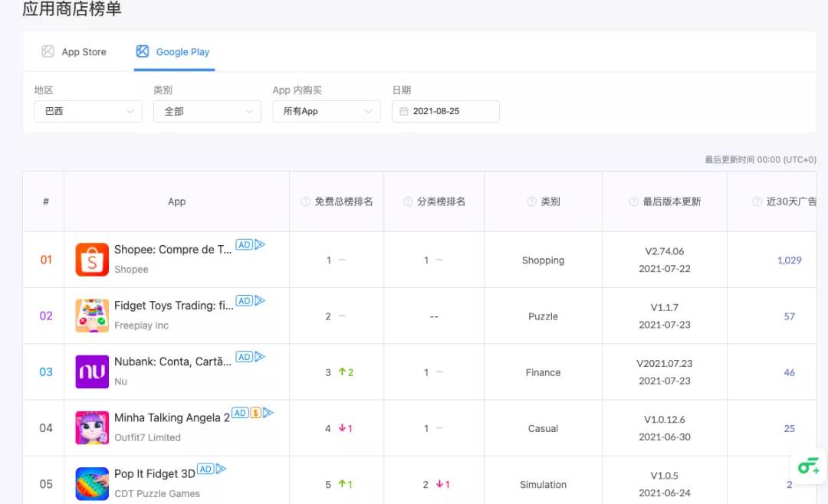The image size is (828, 504).
Task: Click the Finance category cell
Action: (x=543, y=372)
